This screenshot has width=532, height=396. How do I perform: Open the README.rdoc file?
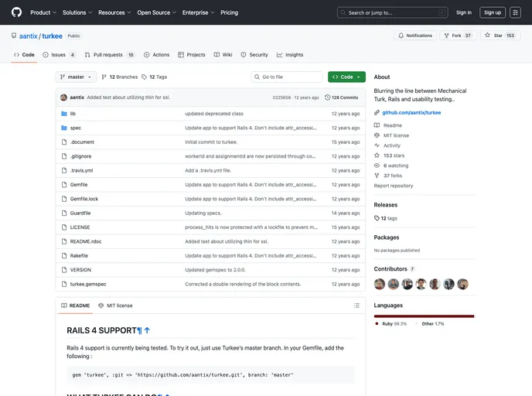[x=86, y=241]
